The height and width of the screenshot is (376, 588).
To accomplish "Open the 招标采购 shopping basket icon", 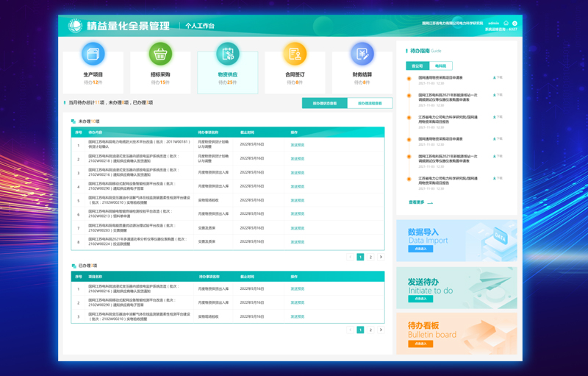I will point(160,54).
